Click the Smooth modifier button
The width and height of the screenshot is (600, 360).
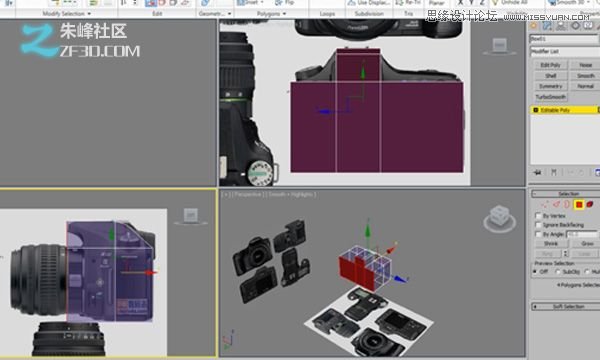585,76
